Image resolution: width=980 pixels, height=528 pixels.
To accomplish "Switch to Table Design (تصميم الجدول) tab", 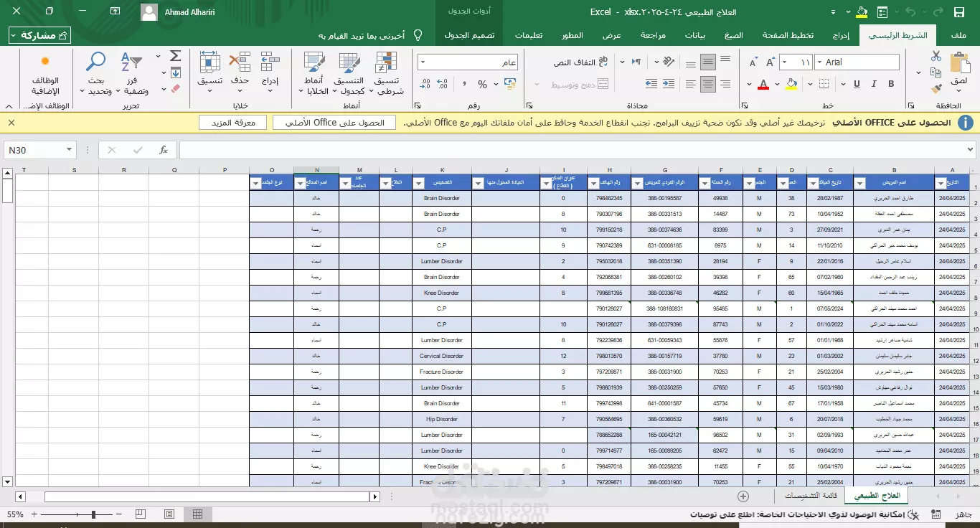I will (469, 35).
